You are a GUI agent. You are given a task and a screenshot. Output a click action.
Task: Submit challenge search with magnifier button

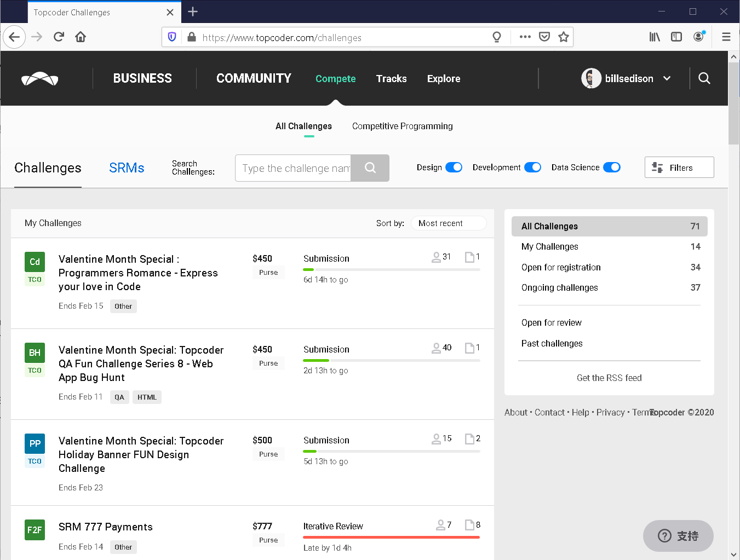click(370, 168)
